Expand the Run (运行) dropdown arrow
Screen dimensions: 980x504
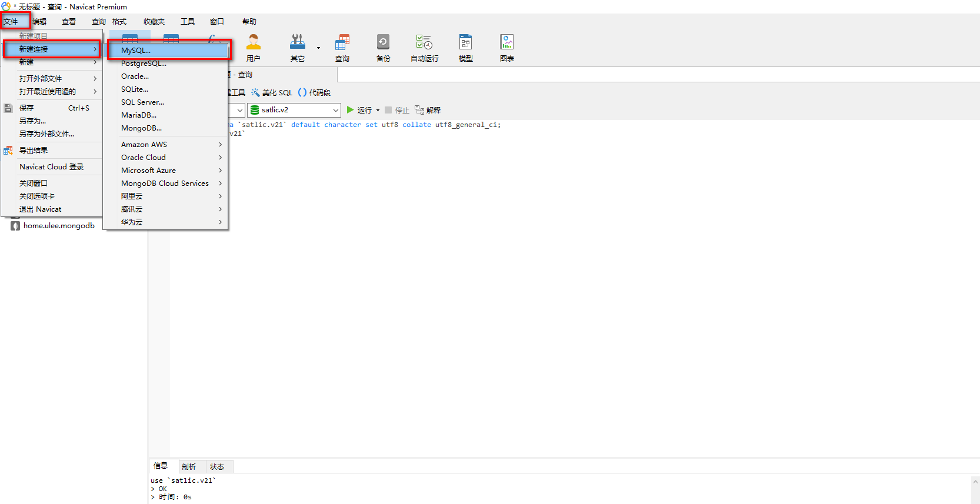(378, 111)
